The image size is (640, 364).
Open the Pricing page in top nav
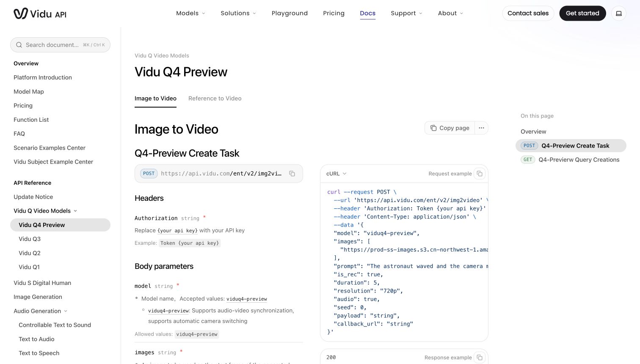[334, 14]
